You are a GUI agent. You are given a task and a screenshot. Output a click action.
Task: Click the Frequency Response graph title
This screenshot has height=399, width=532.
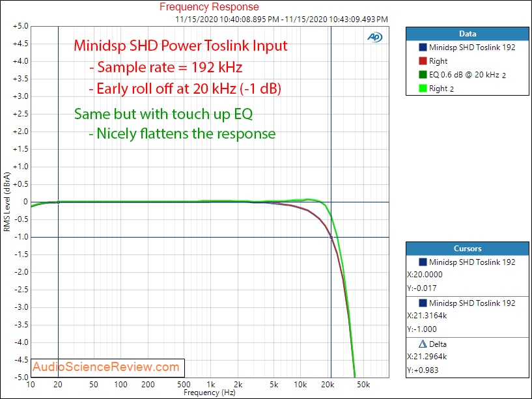[209, 7]
